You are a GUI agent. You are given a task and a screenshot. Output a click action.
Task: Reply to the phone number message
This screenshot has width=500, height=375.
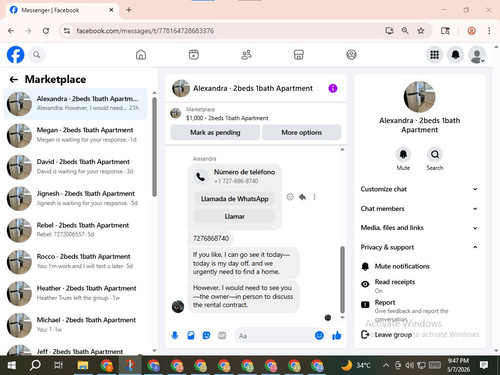[x=302, y=197]
